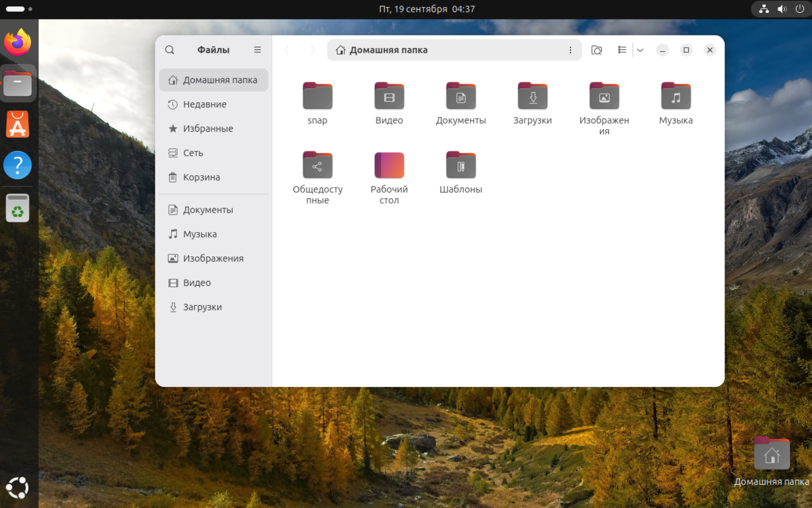Select the Изображения folder in grid
This screenshot has width=812, height=508.
point(604,96)
